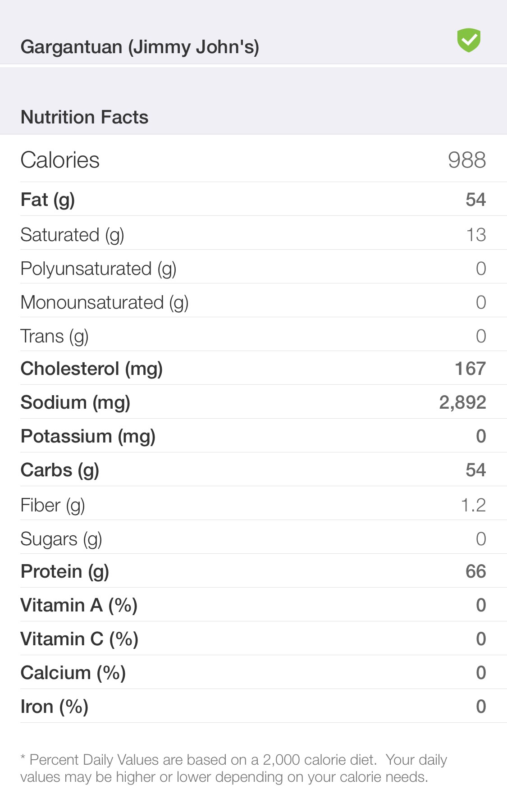Image resolution: width=507 pixels, height=812 pixels.
Task: Tap the green verified shield icon
Action: [469, 40]
